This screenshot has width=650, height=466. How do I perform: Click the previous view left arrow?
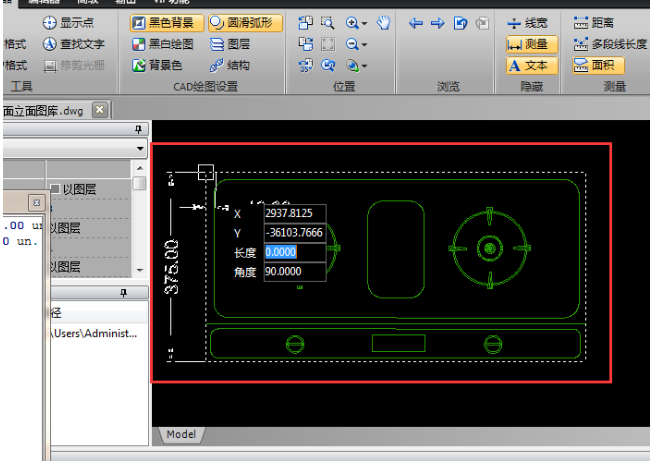[416, 23]
